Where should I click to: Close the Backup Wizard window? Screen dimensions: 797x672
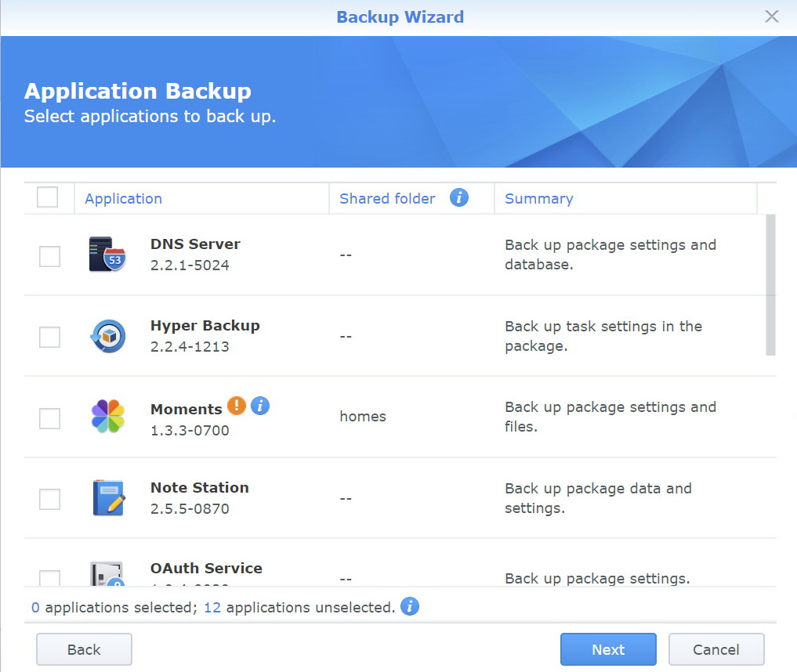pyautogui.click(x=772, y=16)
